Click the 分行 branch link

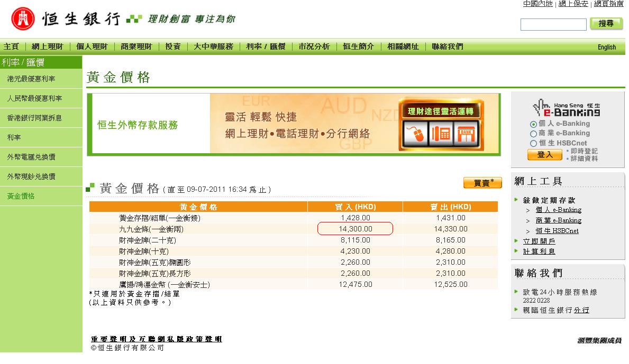click(581, 310)
